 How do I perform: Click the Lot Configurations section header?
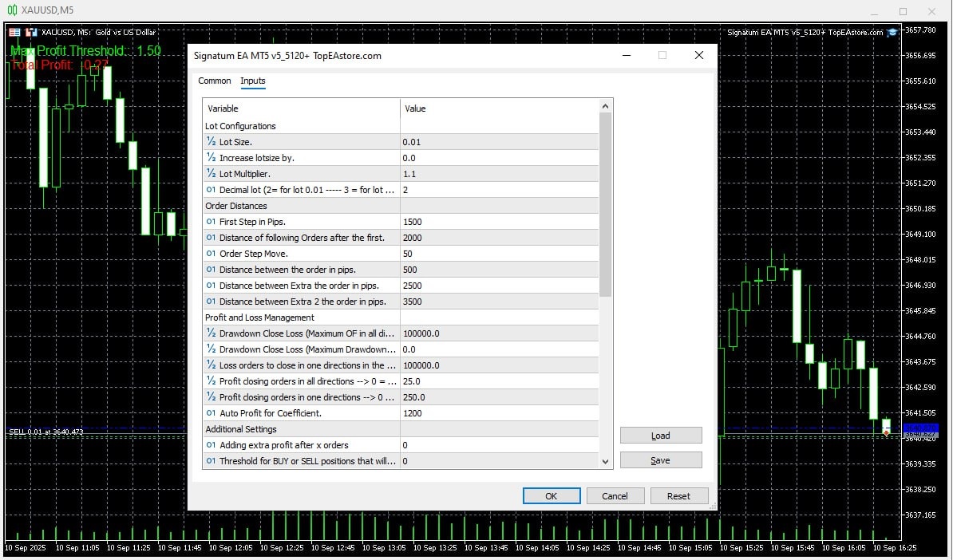241,126
